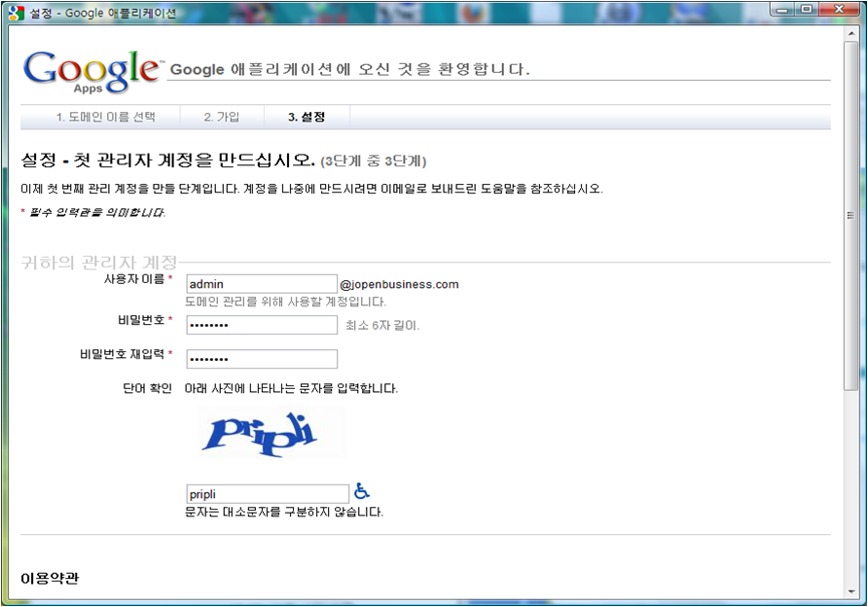Click the Google Apps logo
Image resolution: width=868 pixels, height=607 pixels.
tap(93, 71)
